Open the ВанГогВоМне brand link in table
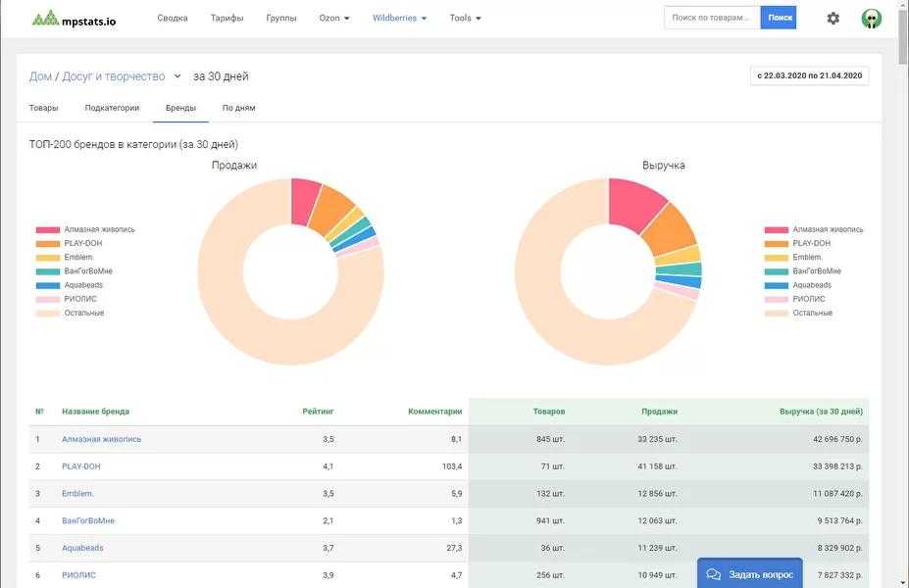 tap(88, 520)
